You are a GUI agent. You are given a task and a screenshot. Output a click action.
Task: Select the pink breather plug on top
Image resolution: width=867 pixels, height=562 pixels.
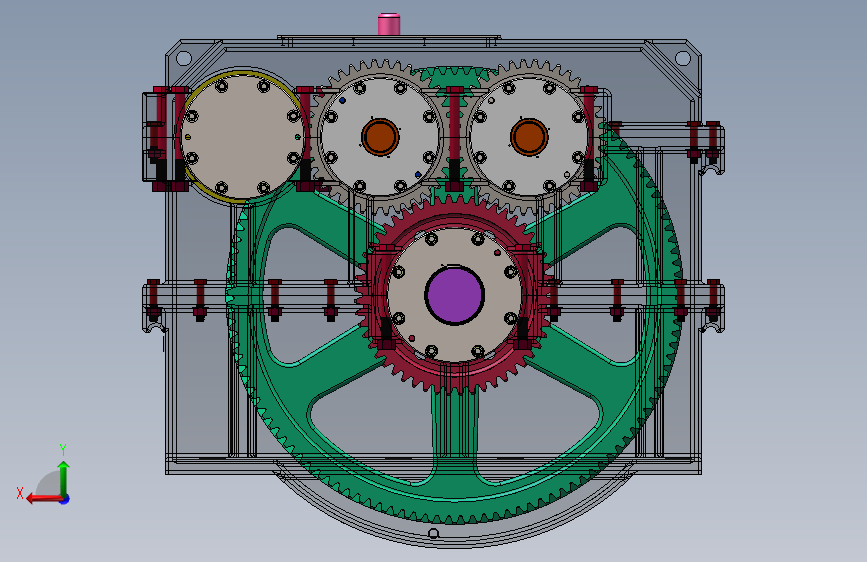point(389,24)
